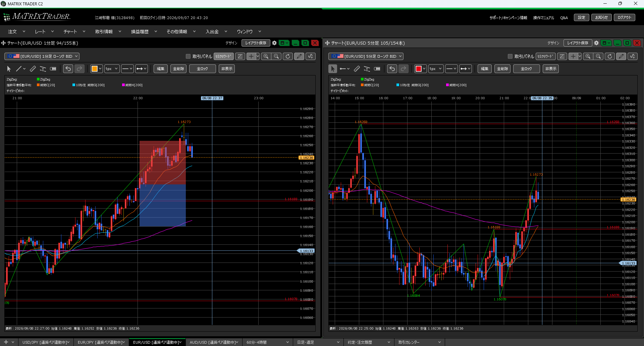Toggle リスクリワード in the 5分足 chart
The height and width of the screenshot is (346, 644).
tap(546, 56)
